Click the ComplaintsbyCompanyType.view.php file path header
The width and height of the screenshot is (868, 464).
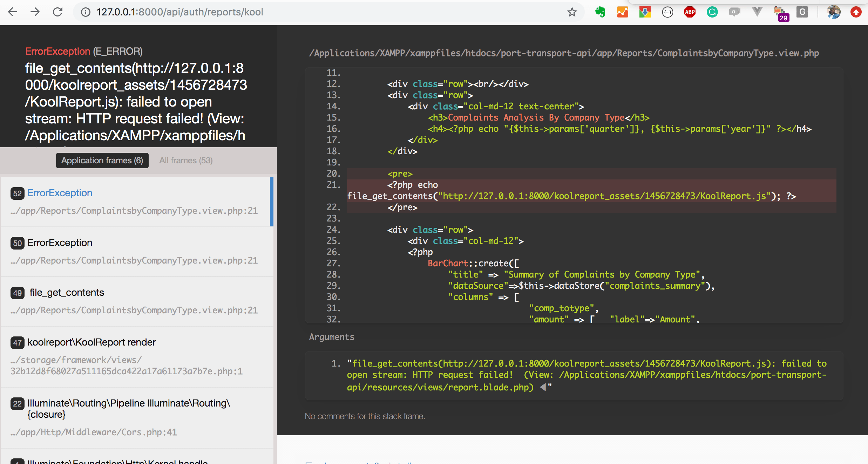(564, 53)
